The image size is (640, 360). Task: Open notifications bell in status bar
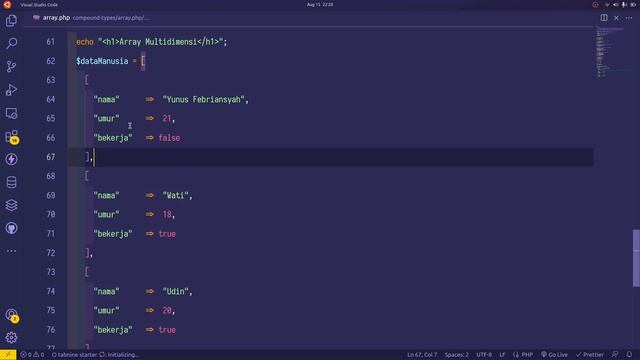(x=629, y=355)
